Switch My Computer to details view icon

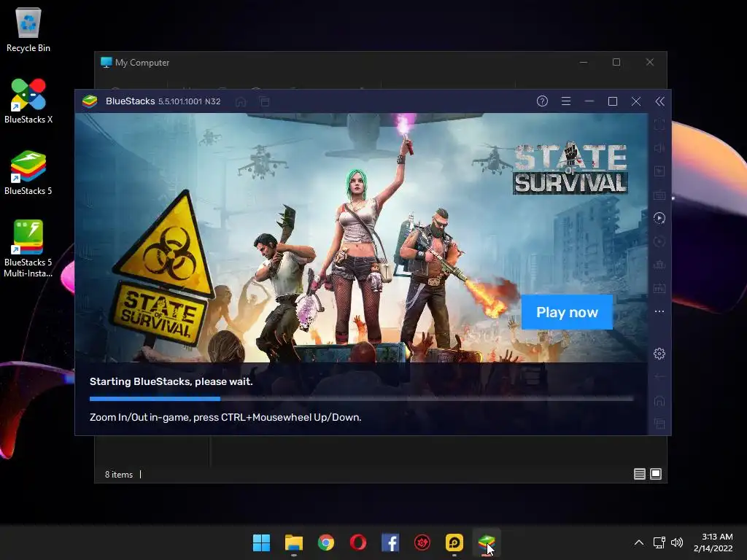(639, 474)
